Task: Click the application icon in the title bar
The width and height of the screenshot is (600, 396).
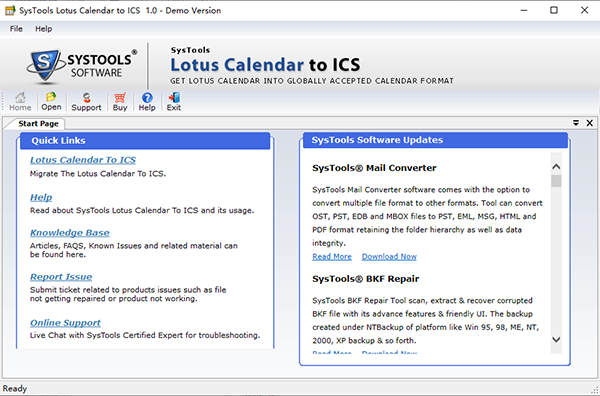Action: coord(10,10)
